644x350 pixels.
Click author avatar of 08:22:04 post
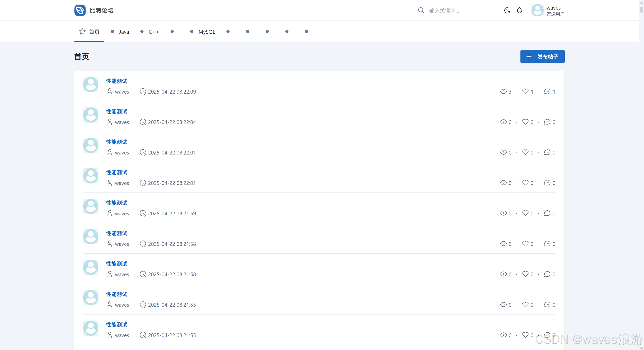coord(91,115)
